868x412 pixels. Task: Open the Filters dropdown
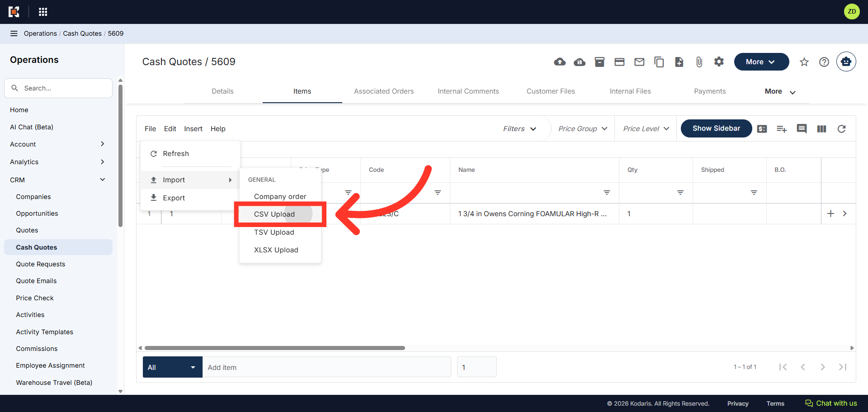(520, 129)
